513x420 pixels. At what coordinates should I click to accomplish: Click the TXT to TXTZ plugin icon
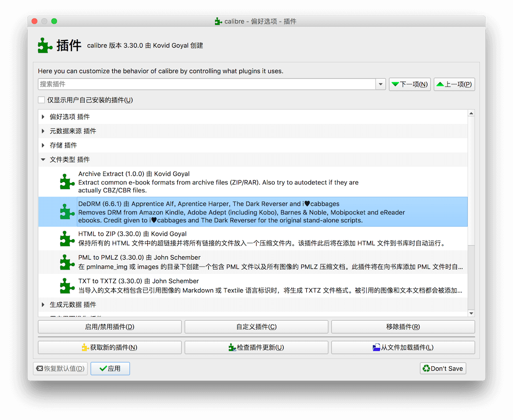(x=67, y=286)
